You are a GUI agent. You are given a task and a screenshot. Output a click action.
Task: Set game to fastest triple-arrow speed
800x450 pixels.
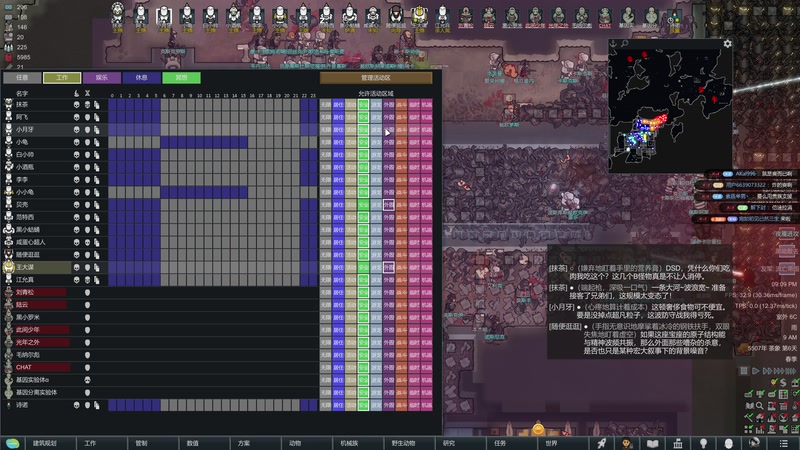point(780,371)
